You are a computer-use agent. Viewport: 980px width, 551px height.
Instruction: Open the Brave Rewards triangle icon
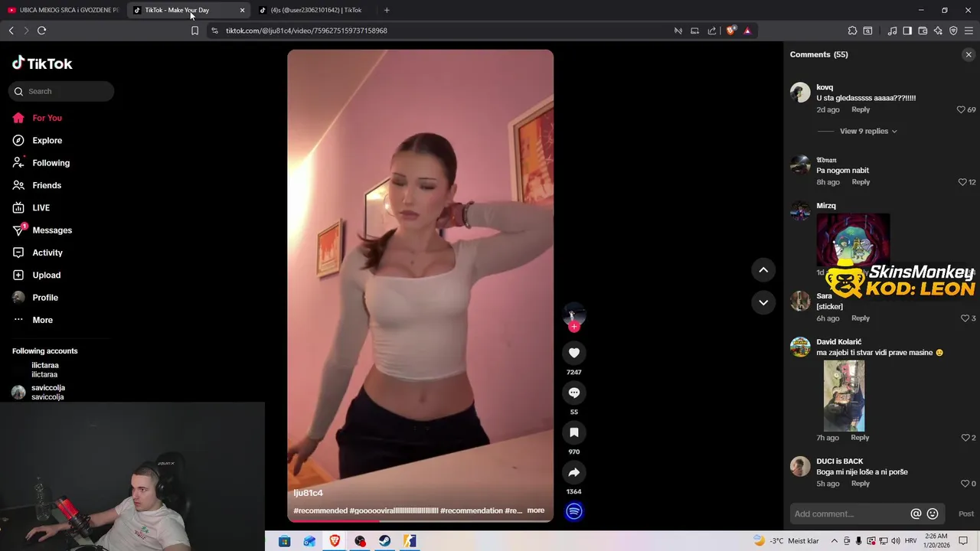click(x=747, y=31)
